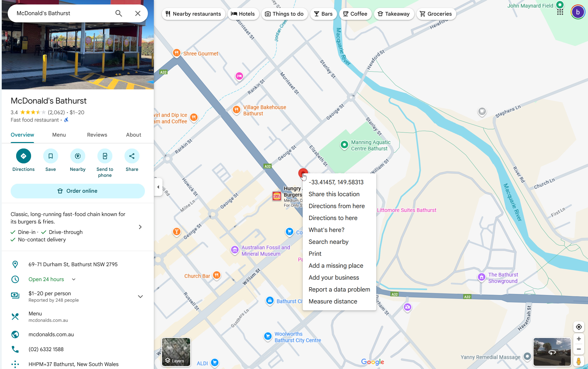588x369 pixels.
Task: Toggle the Layers satellite view
Action: pos(176,352)
